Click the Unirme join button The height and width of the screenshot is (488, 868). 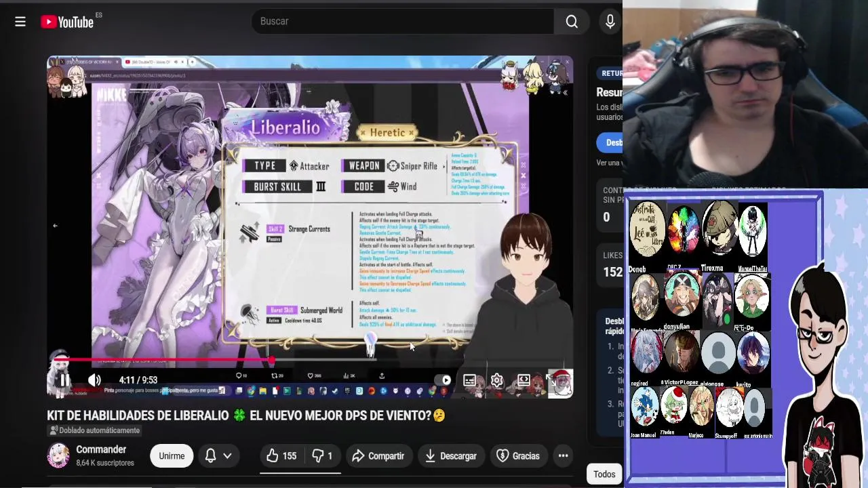172,456
